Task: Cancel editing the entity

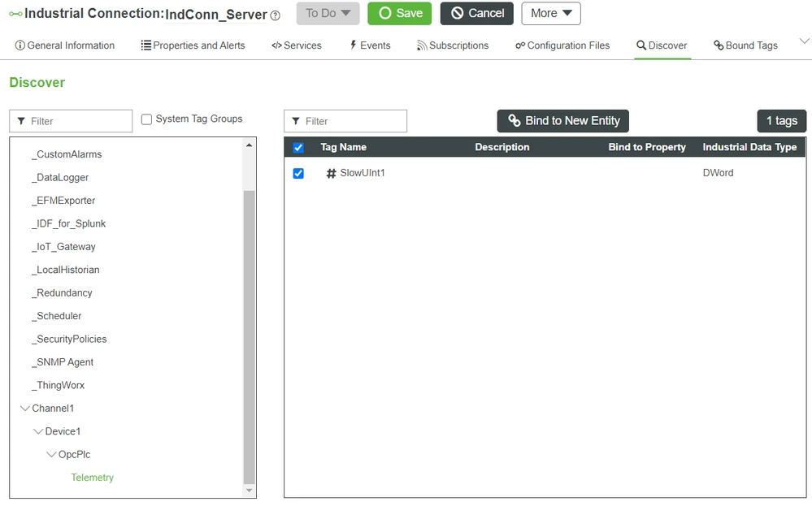Action: [477, 14]
